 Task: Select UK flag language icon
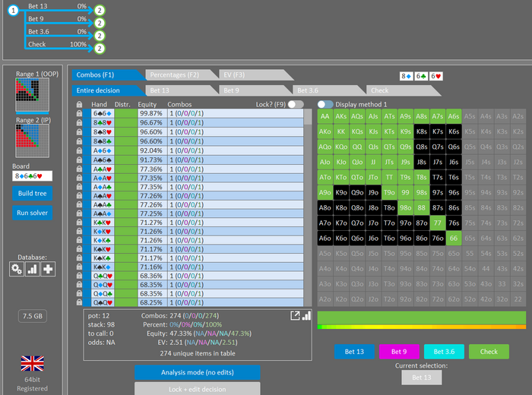point(32,363)
